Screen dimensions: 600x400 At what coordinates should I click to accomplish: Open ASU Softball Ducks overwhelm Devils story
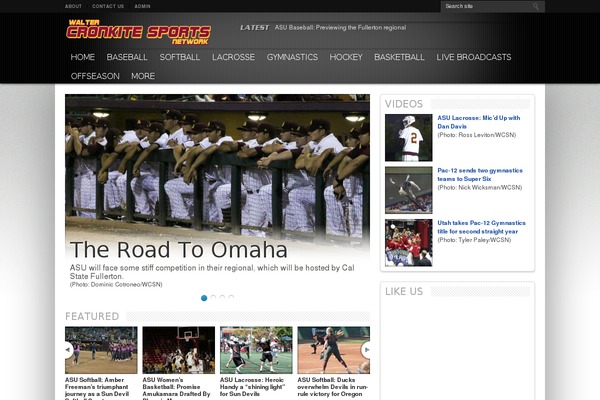(333, 387)
